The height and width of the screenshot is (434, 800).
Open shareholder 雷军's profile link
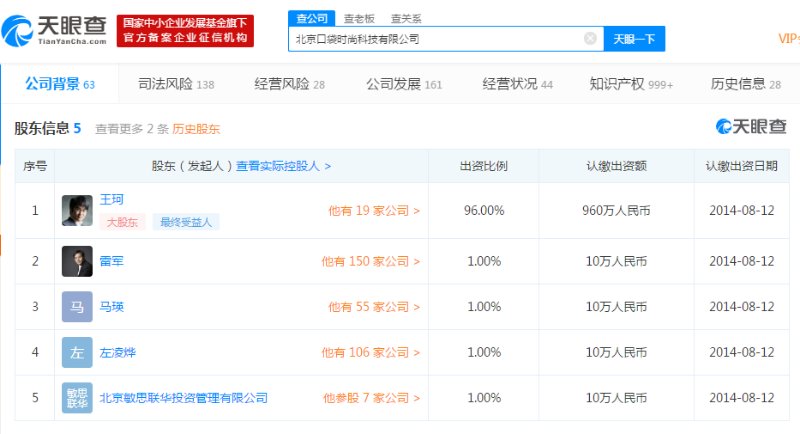tap(112, 261)
